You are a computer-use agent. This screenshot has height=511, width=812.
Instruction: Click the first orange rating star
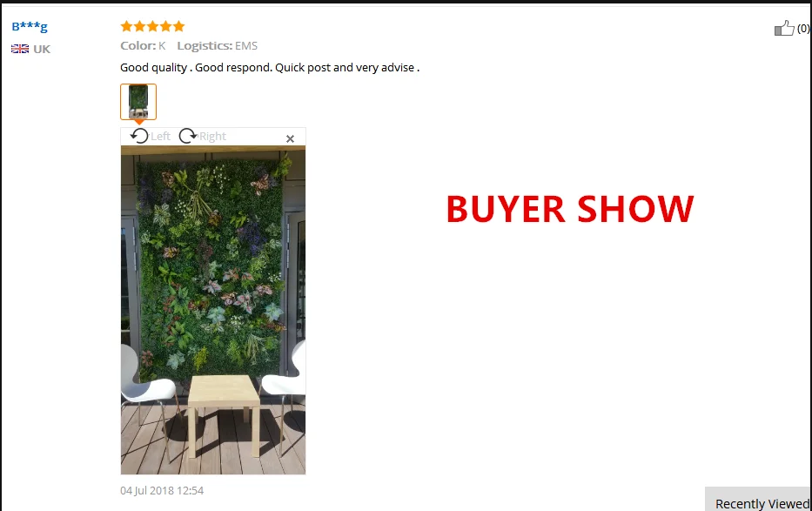[x=126, y=26]
